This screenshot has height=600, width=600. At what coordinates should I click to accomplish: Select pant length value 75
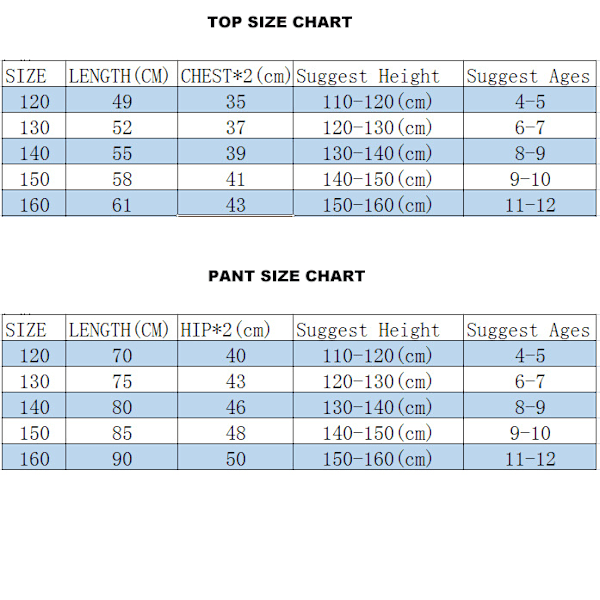[x=122, y=382]
